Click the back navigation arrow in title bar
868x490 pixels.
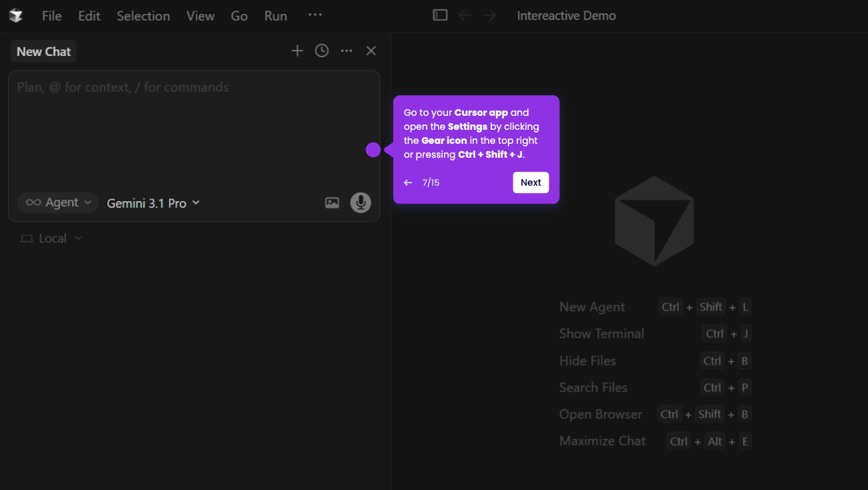(x=465, y=15)
